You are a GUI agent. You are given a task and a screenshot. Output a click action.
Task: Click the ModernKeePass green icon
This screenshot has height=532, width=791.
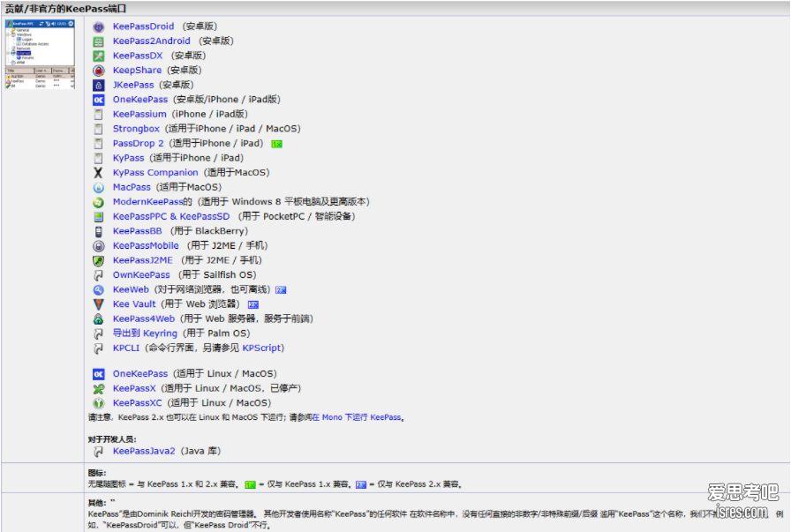tap(98, 203)
